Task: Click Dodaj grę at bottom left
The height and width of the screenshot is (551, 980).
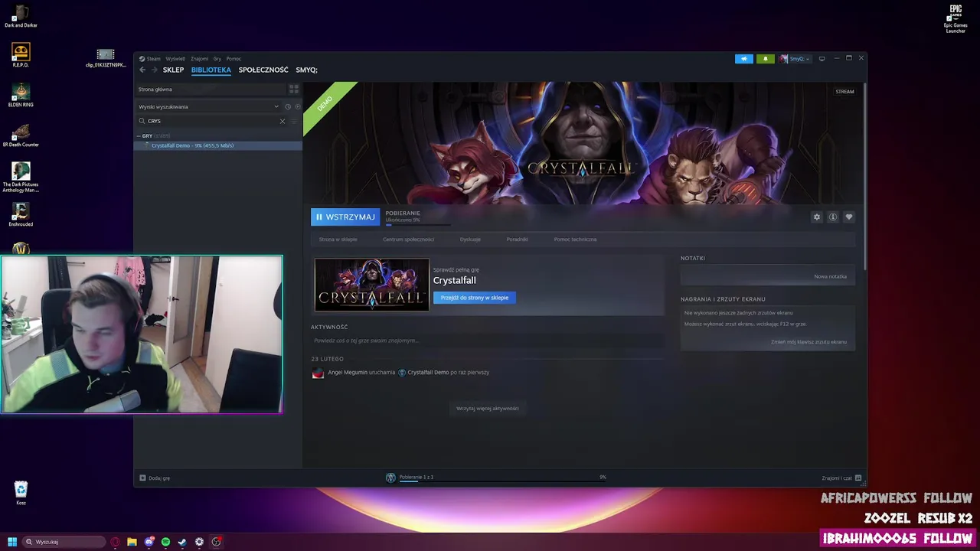Action: pos(155,478)
